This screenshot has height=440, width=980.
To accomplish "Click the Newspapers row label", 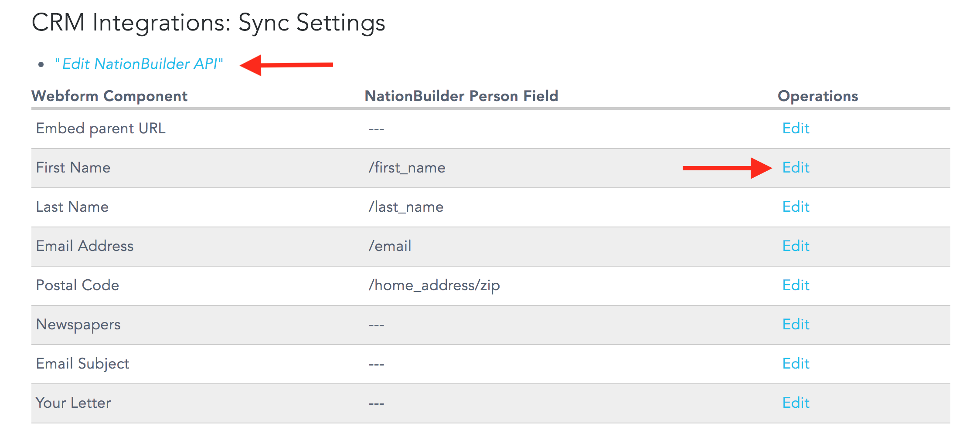I will click(x=78, y=325).
